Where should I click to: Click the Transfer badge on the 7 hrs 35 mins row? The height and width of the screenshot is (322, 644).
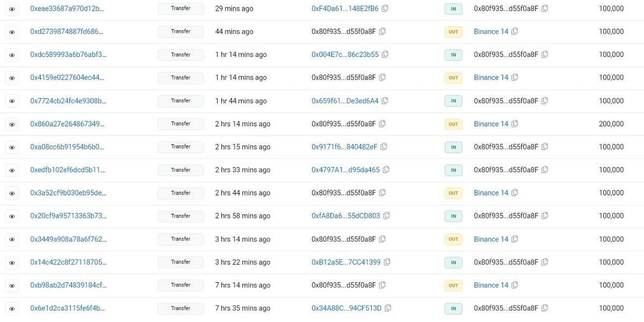tap(181, 308)
